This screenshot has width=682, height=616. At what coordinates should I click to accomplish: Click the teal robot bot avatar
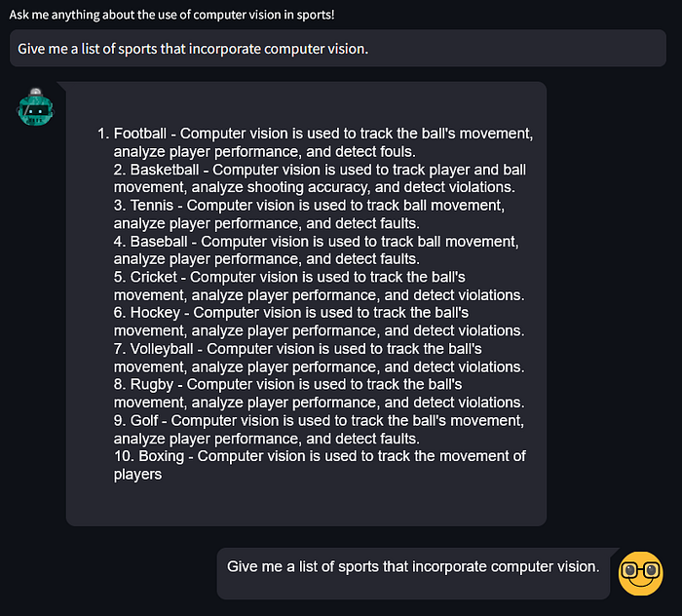[36, 107]
